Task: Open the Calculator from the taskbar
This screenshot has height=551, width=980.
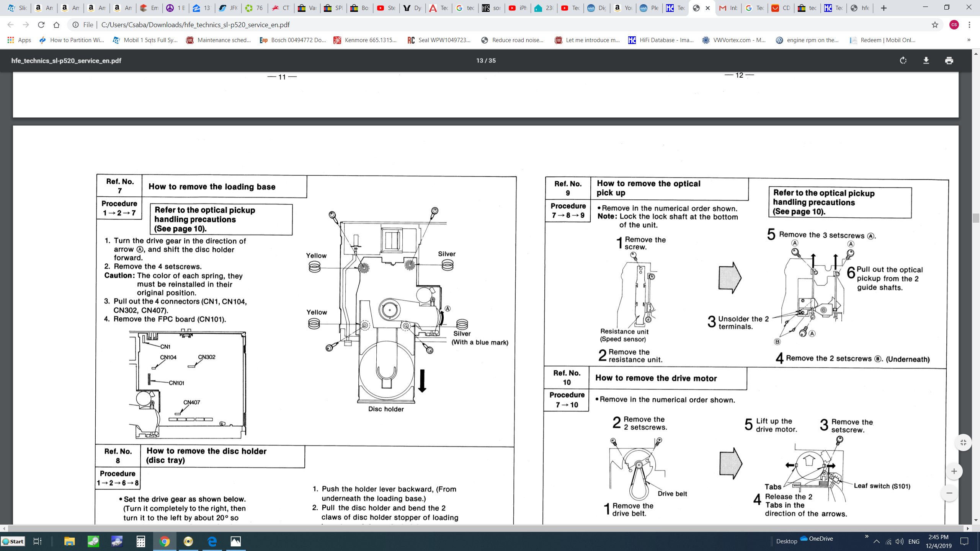Action: tap(141, 541)
